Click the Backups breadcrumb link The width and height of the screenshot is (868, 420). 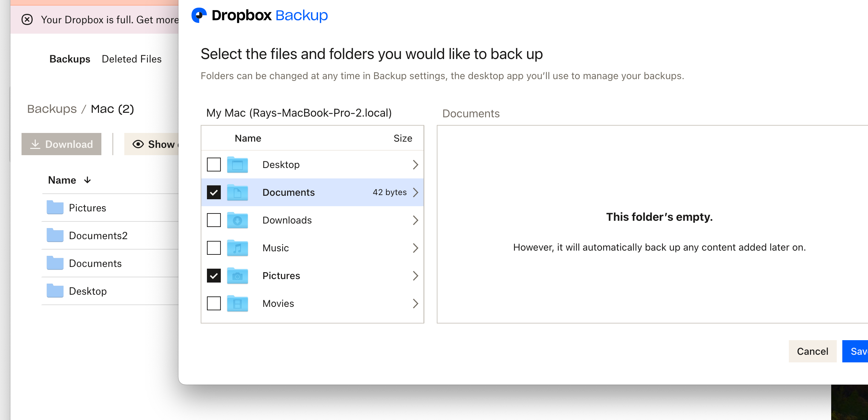(52, 109)
